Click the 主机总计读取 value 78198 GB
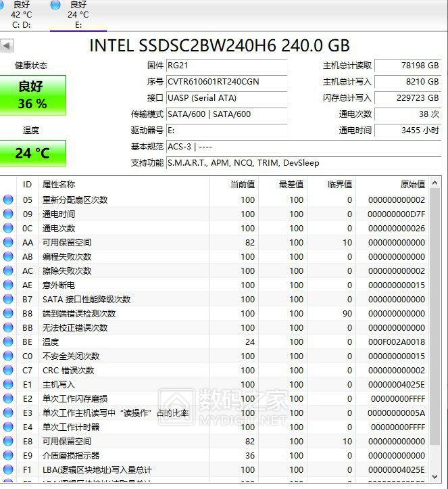 [x=407, y=66]
